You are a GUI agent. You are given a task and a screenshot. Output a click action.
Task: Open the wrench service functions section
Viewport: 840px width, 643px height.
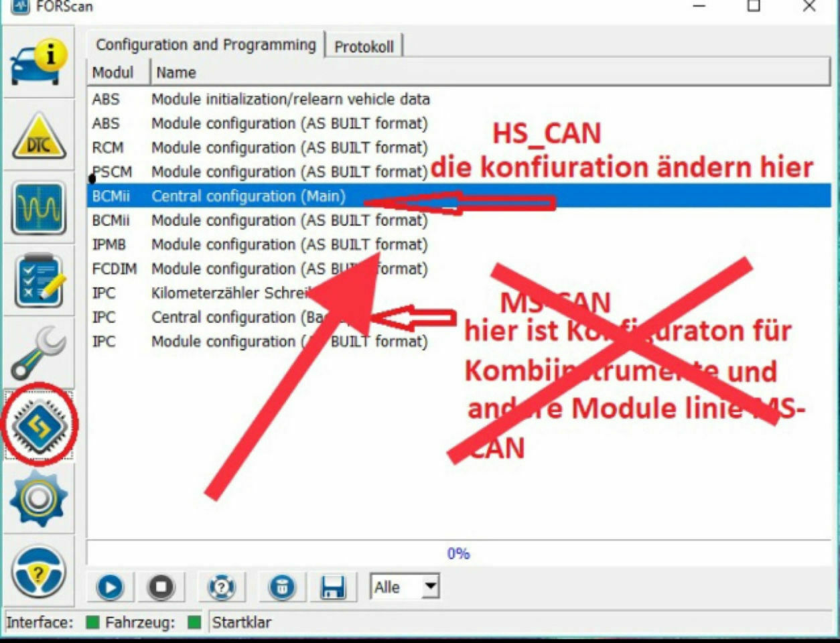coord(38,353)
